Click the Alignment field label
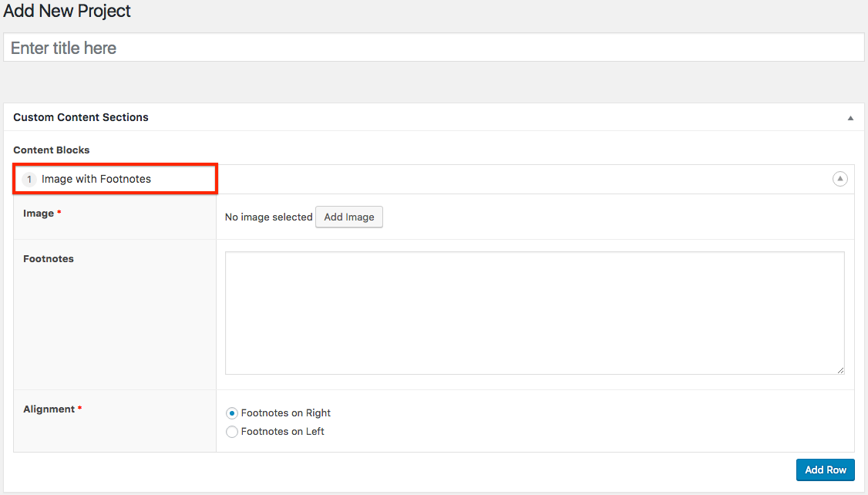The height and width of the screenshot is (495, 868). [49, 409]
